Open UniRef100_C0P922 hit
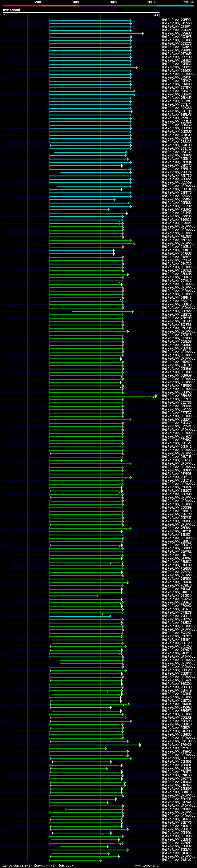The height and width of the screenshot is (868, 197). click(x=177, y=311)
